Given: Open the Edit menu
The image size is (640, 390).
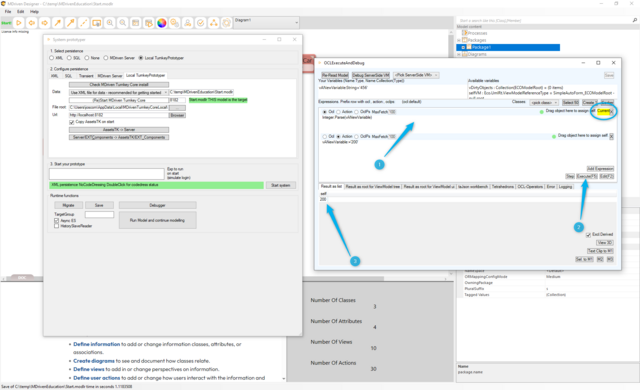Looking at the screenshot, I should (x=20, y=11).
